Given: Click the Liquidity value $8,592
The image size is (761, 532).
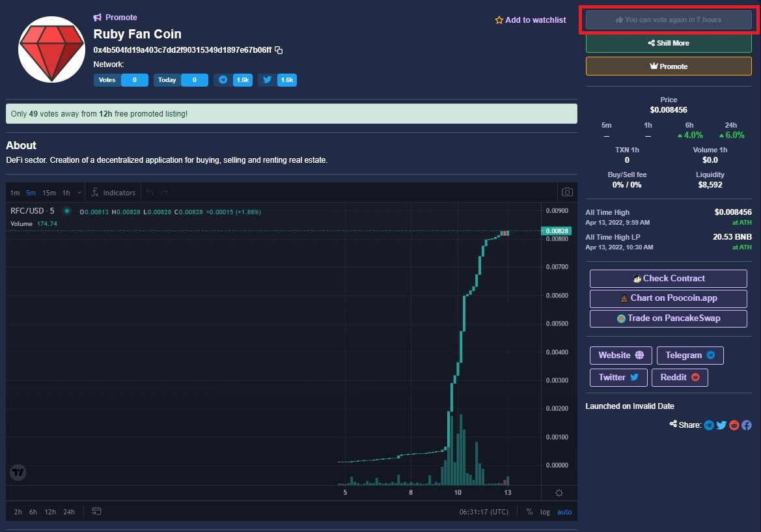Looking at the screenshot, I should [710, 185].
